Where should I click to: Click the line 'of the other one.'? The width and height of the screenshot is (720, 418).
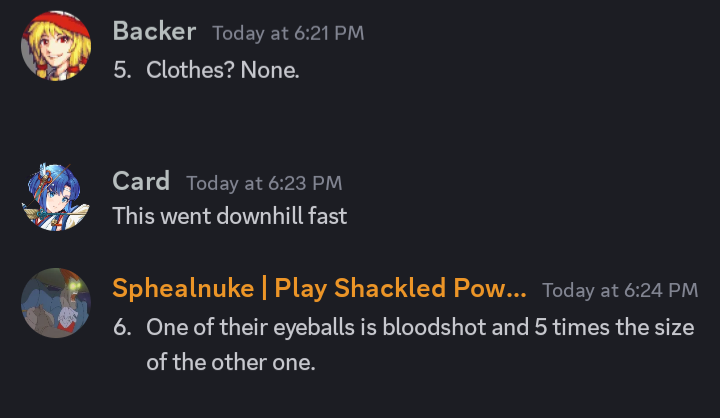231,362
